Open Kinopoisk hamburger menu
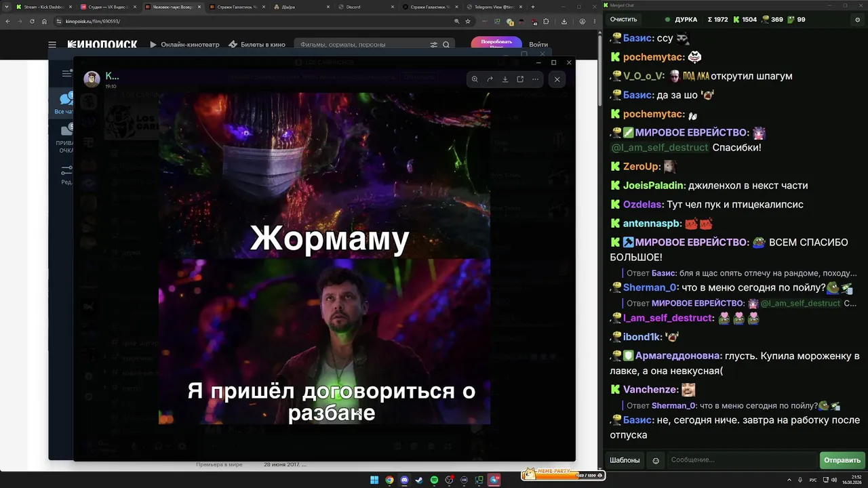The image size is (868, 488). point(52,45)
